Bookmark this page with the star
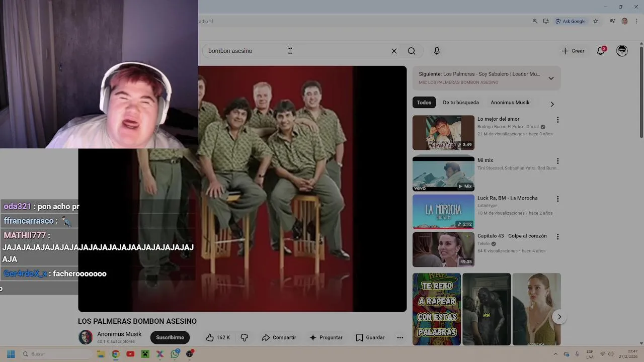The height and width of the screenshot is (362, 644). pyautogui.click(x=596, y=21)
